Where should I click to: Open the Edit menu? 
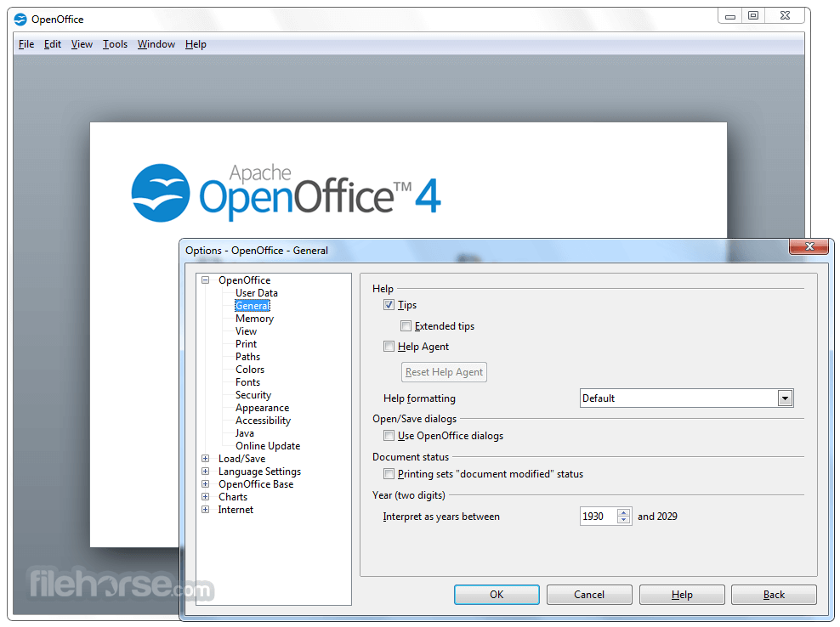(x=53, y=44)
